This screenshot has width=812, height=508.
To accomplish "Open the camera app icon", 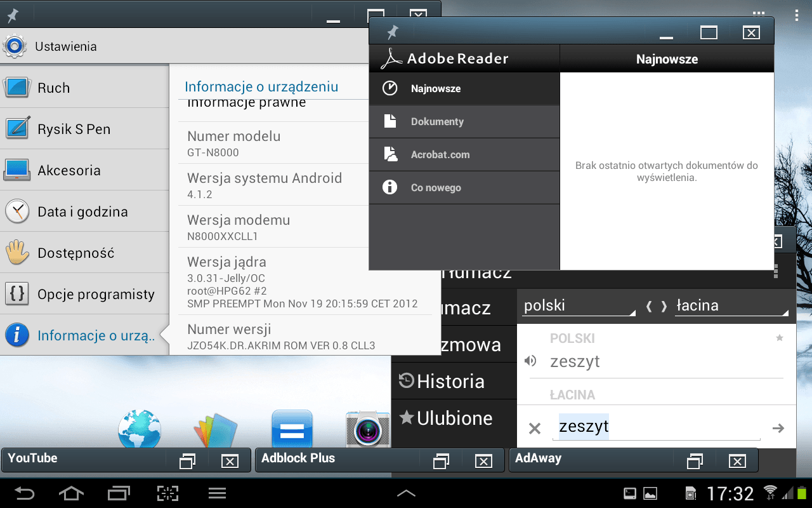I will (x=368, y=430).
